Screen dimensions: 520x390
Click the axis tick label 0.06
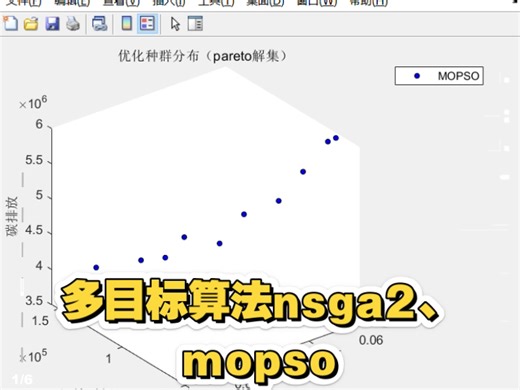pyautogui.click(x=371, y=340)
